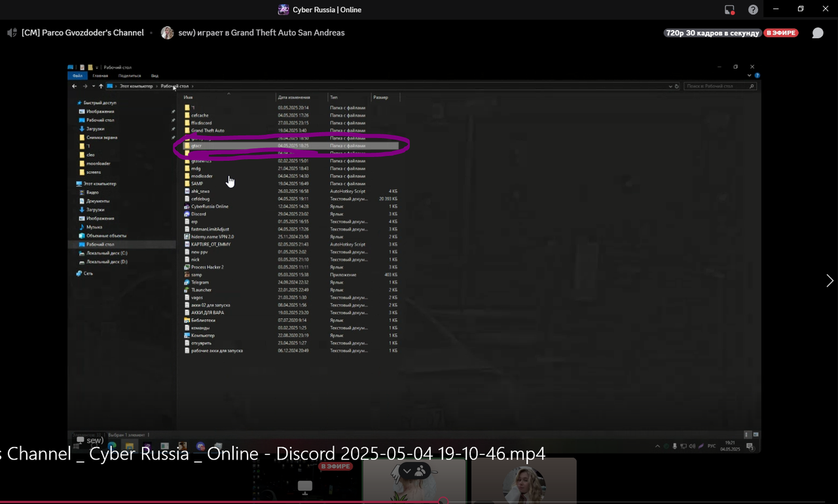
Task: Select the TLauncher shortcut icon
Action: (x=187, y=290)
